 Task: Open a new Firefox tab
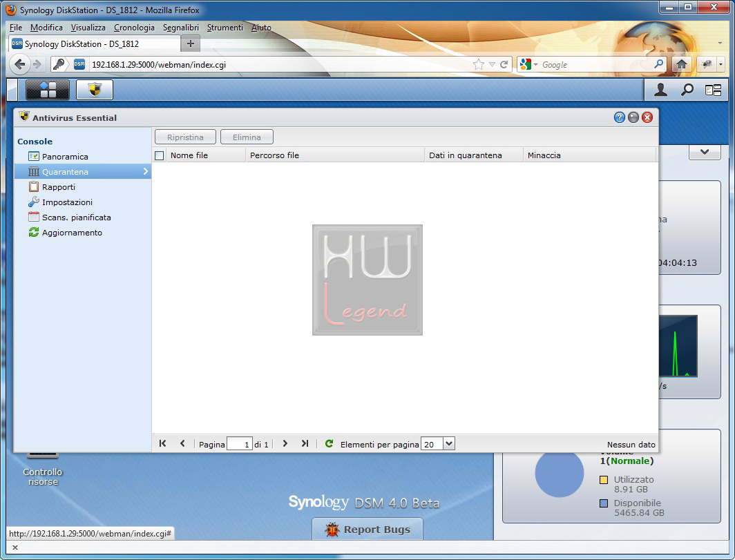(191, 44)
